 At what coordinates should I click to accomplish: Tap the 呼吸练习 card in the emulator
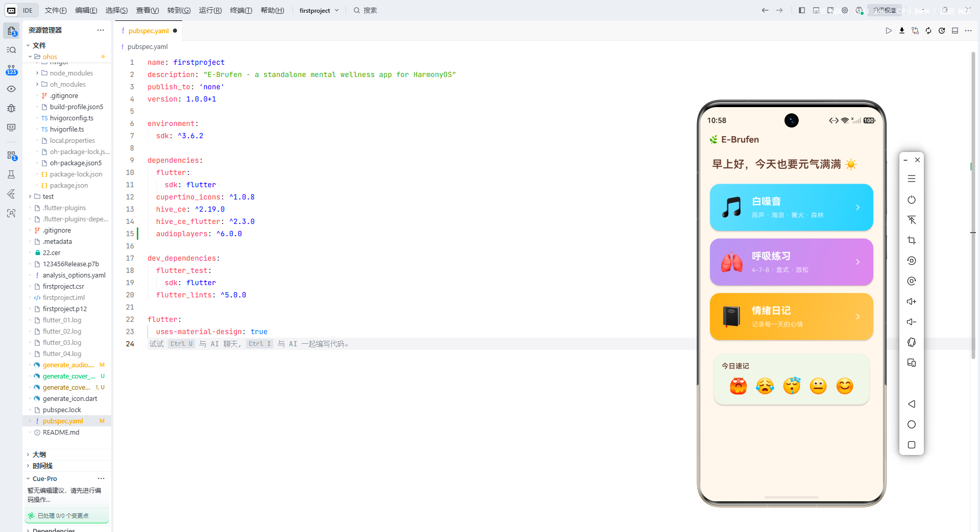coord(791,262)
